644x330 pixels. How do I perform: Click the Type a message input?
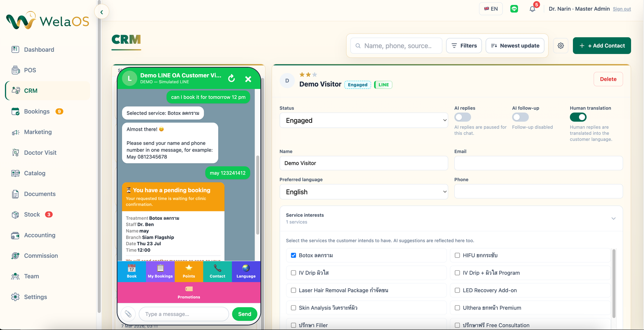tap(184, 314)
